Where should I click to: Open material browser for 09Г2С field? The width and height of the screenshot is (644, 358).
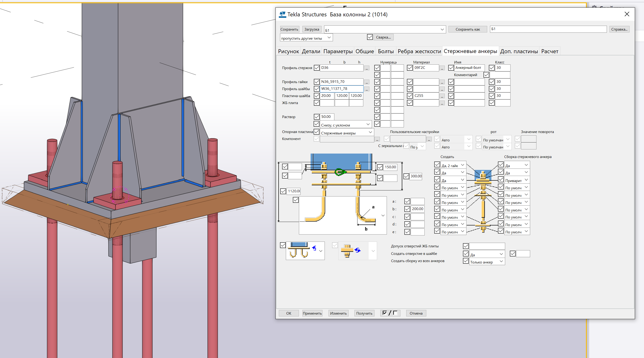(x=442, y=68)
